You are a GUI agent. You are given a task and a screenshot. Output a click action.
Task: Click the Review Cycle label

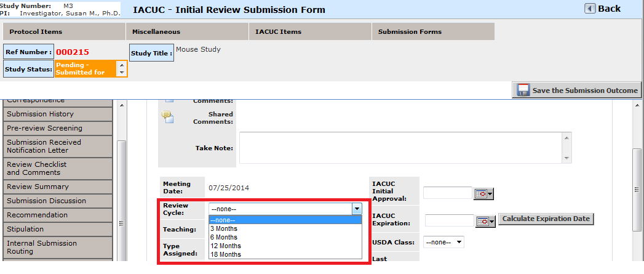[176, 209]
